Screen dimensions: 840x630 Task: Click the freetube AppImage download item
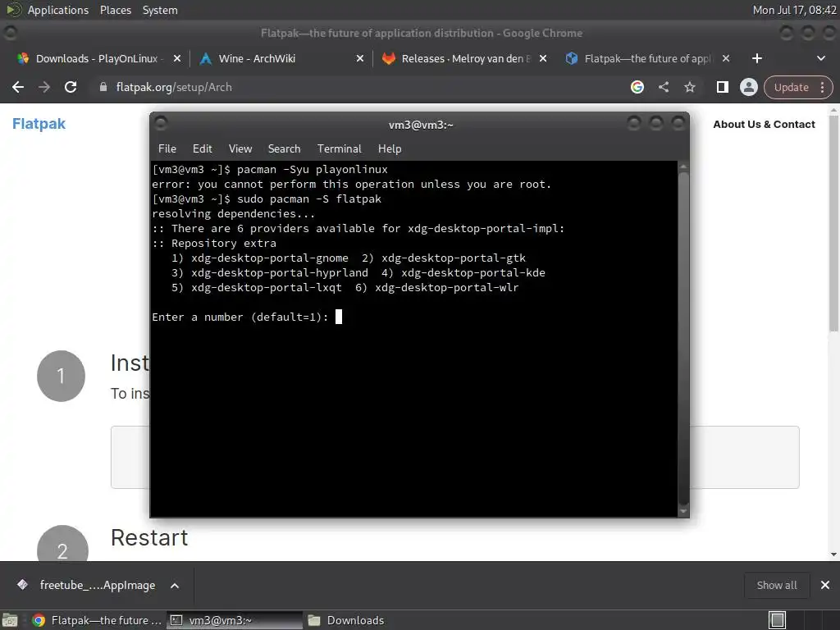[98, 585]
